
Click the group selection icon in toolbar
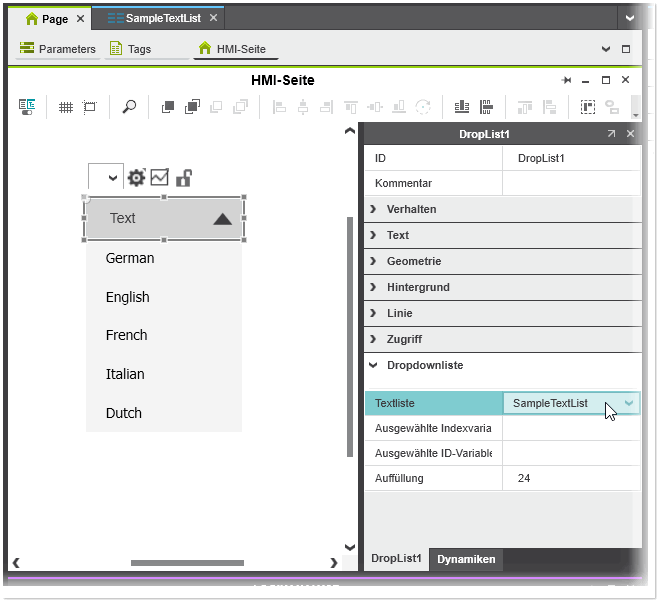tap(588, 107)
